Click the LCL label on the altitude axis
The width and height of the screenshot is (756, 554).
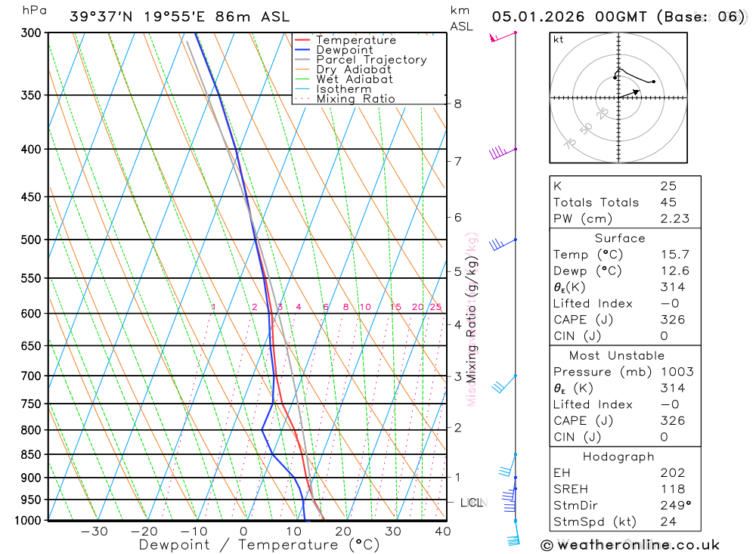click(x=473, y=503)
